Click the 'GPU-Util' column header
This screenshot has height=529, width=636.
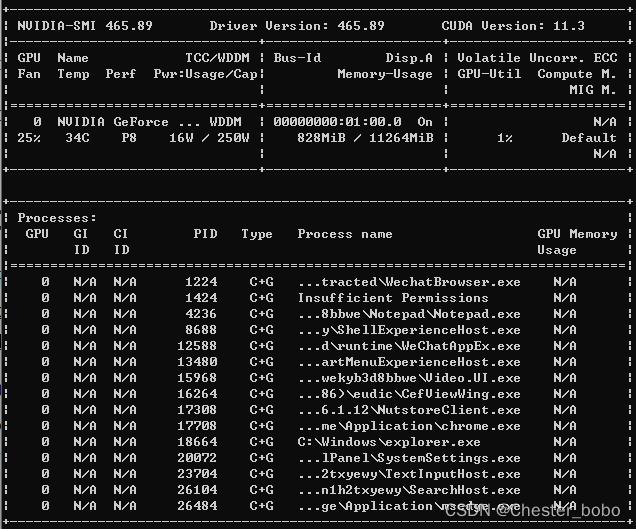[x=489, y=74]
